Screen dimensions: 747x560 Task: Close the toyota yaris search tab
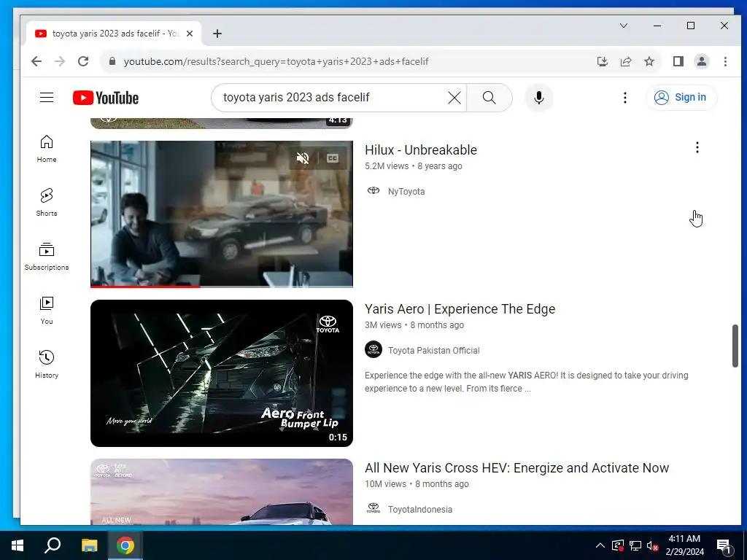(190, 34)
